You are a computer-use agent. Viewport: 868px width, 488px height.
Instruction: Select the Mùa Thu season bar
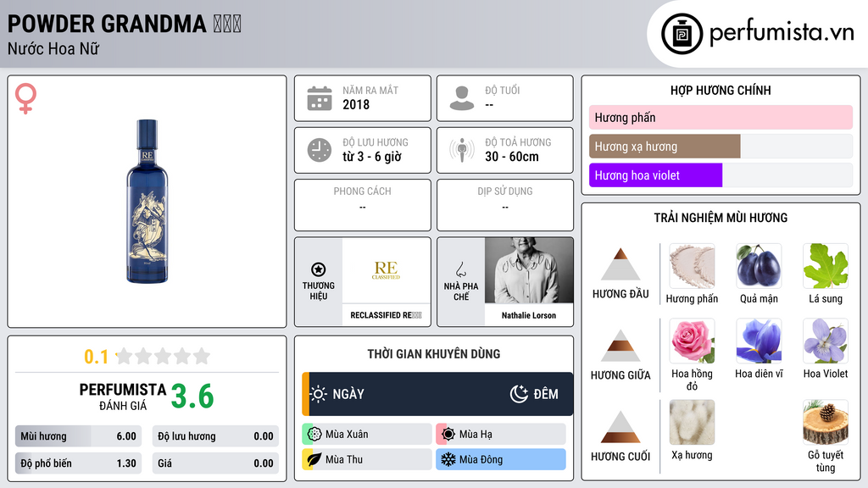(x=367, y=459)
